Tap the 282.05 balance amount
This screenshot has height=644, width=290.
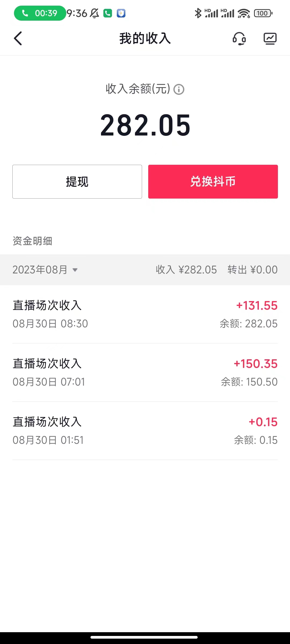coord(145,125)
